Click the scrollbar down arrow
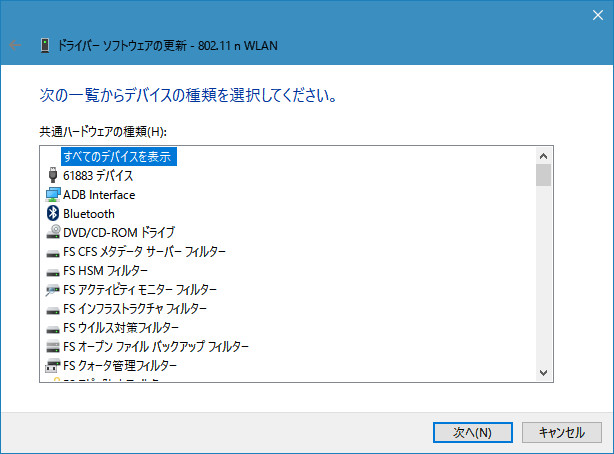Image resolution: width=614 pixels, height=454 pixels. coord(543,372)
